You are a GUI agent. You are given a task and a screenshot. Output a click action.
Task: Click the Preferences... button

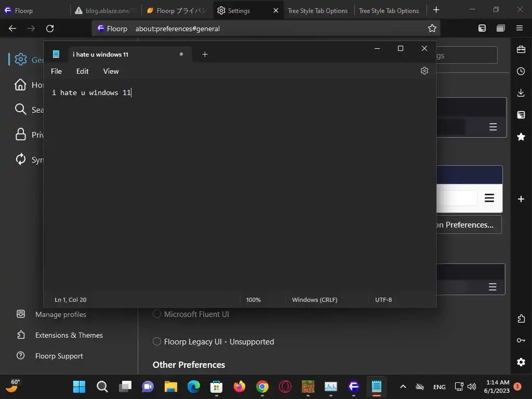pyautogui.click(x=469, y=224)
